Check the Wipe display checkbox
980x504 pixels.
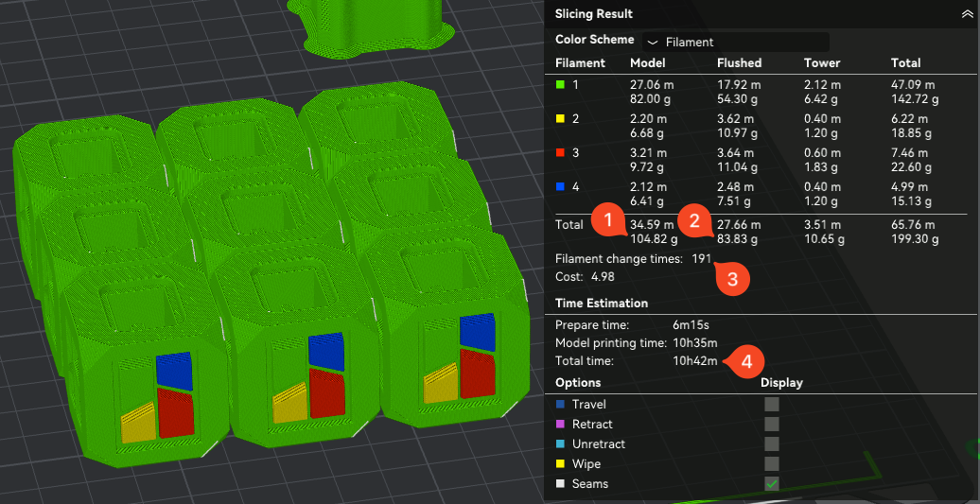point(772,464)
